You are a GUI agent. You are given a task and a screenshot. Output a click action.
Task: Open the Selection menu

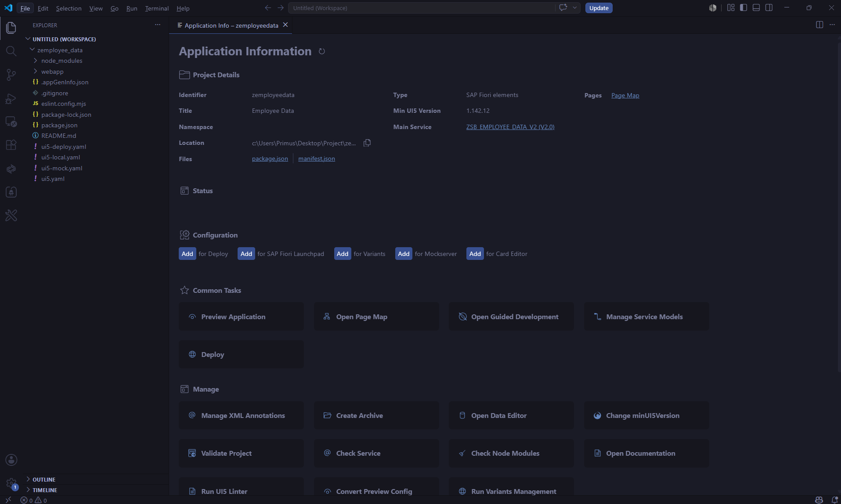(x=69, y=8)
